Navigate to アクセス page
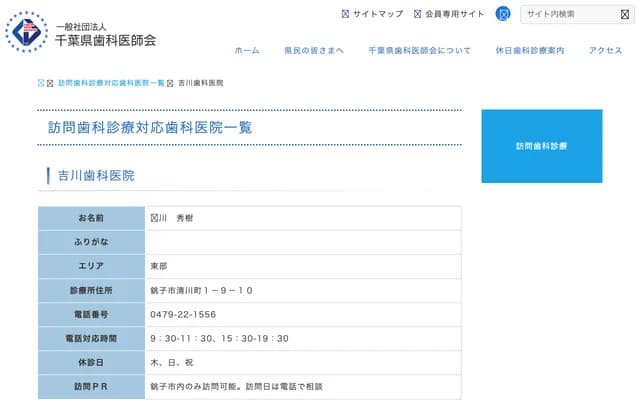The height and width of the screenshot is (400, 640). click(x=605, y=50)
